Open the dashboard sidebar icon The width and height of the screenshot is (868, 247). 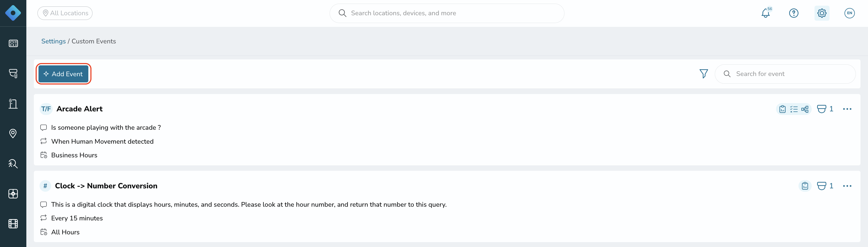(13, 43)
